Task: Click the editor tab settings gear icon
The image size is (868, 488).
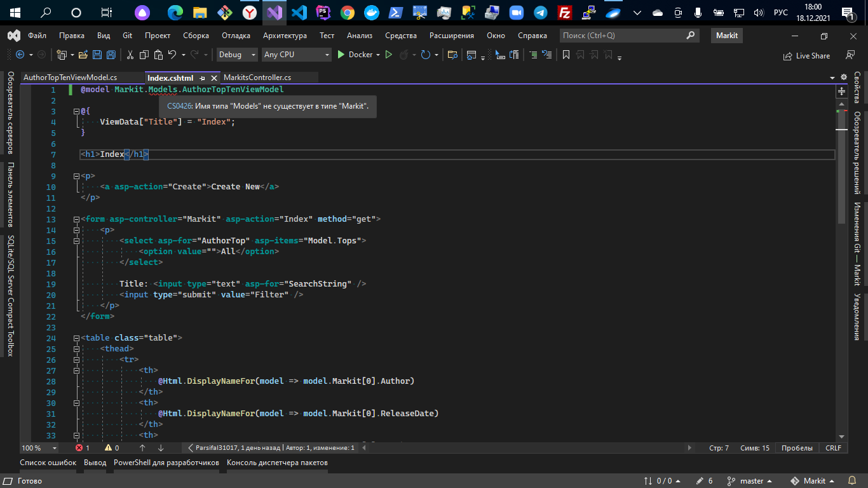Action: point(844,78)
